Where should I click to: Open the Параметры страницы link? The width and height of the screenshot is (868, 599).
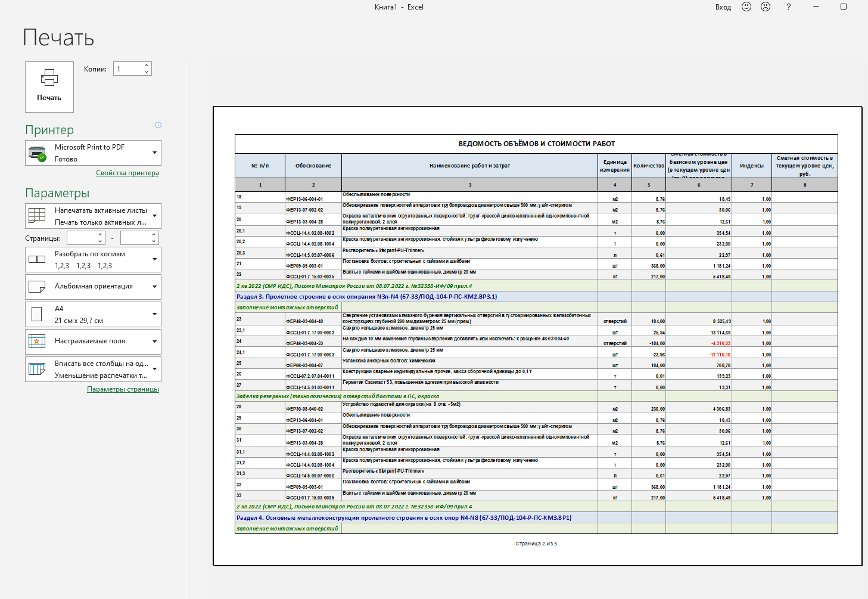point(123,389)
